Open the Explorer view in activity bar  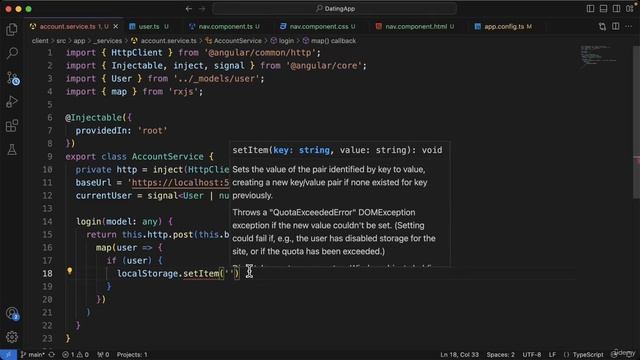[12, 29]
